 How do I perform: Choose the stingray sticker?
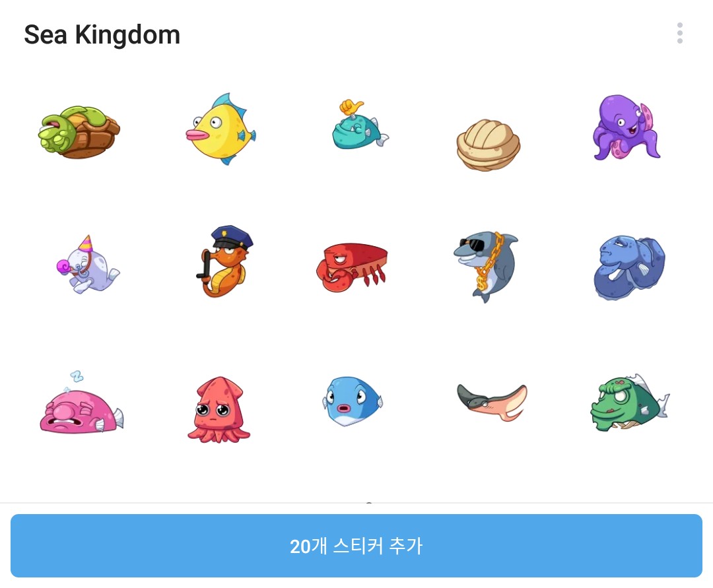(492, 402)
